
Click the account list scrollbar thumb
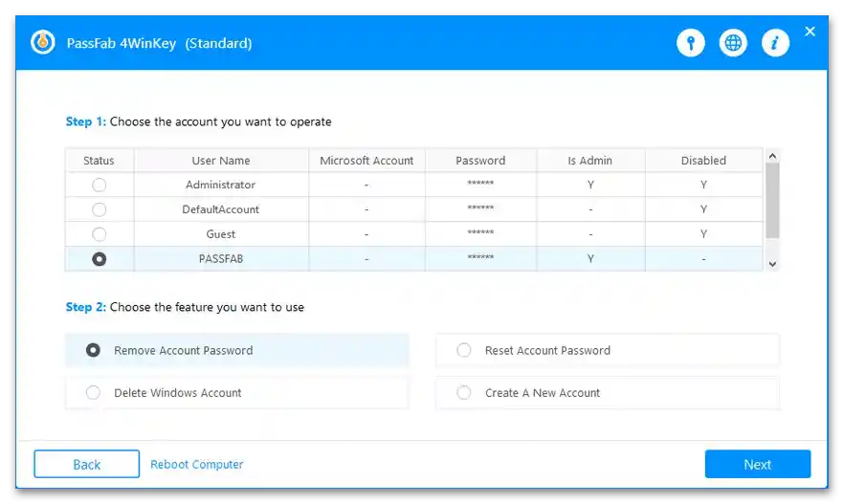point(772,200)
